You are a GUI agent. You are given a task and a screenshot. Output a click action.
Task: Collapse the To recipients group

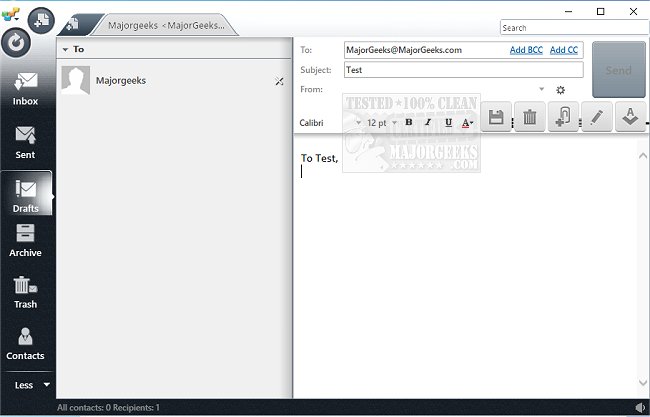(x=65, y=49)
